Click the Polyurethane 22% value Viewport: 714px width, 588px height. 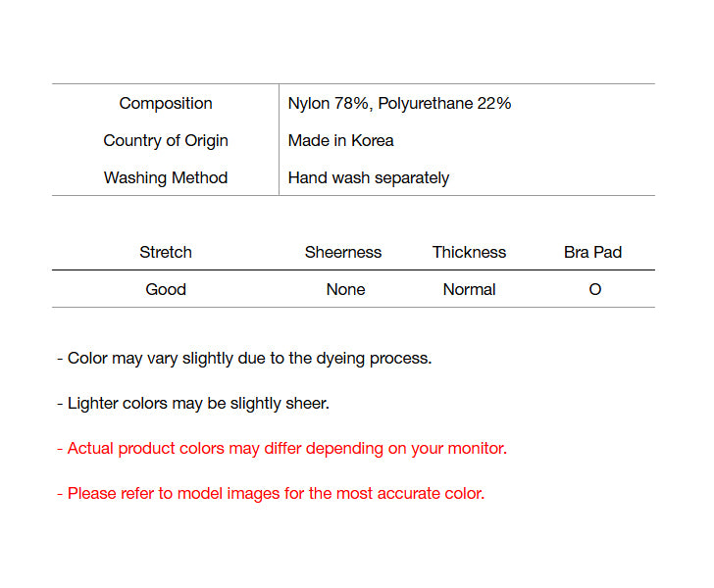pos(445,103)
